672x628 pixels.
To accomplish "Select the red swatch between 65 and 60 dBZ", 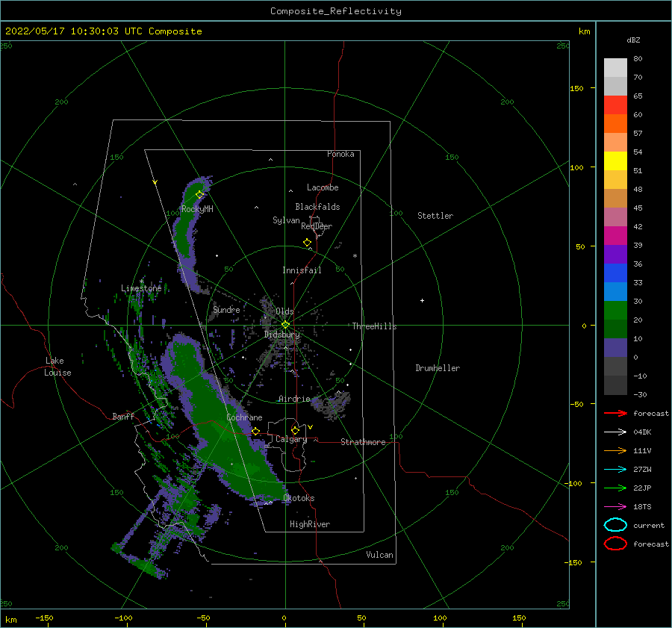I will pyautogui.click(x=615, y=105).
